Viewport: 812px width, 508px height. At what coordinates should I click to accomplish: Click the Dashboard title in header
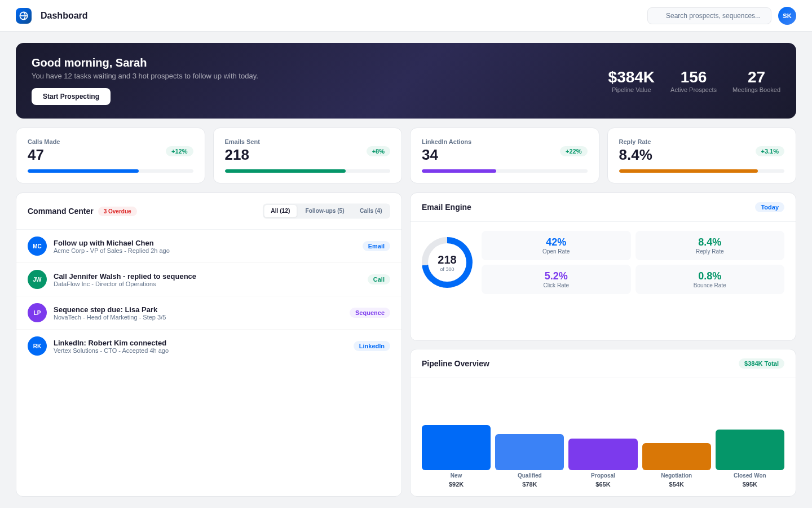64,16
